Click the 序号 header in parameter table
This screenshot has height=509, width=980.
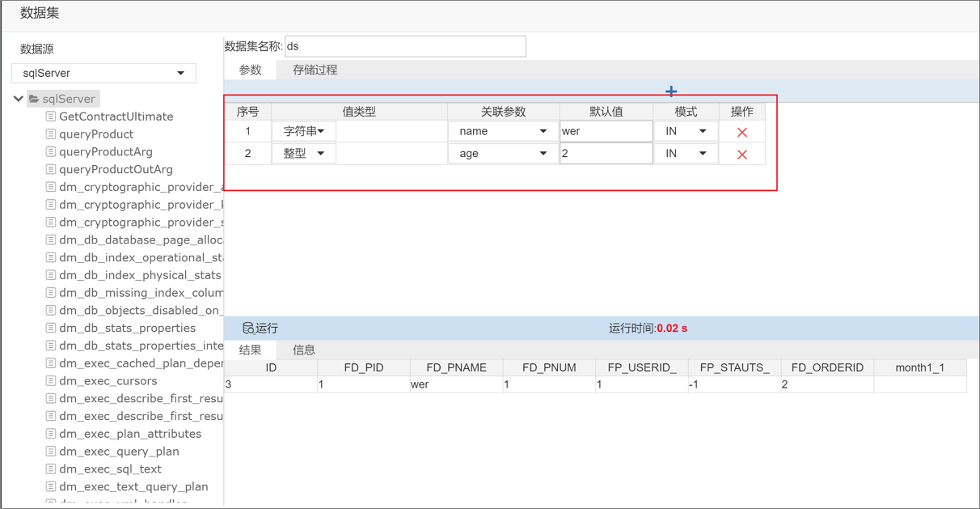click(247, 112)
